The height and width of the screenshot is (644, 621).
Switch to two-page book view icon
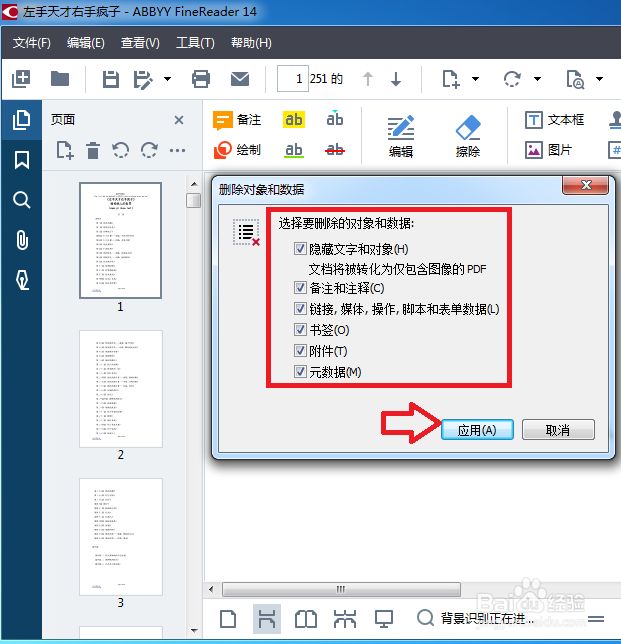[306, 619]
